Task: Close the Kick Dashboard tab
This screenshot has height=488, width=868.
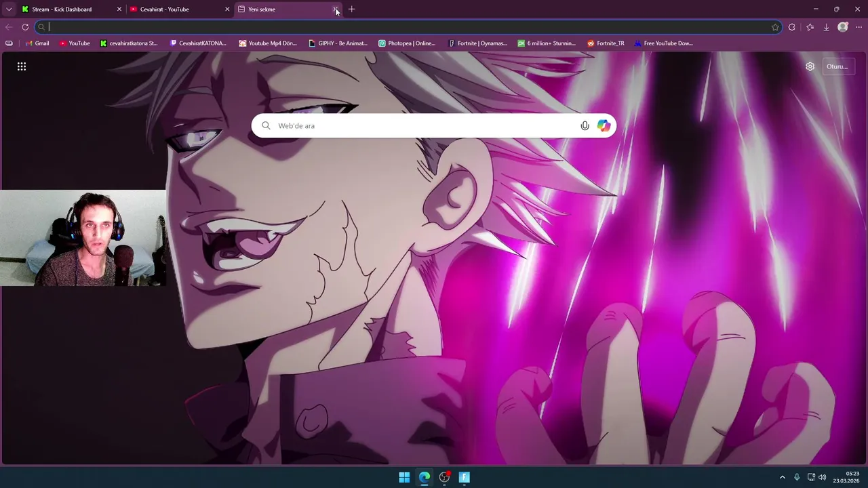Action: coord(119,9)
